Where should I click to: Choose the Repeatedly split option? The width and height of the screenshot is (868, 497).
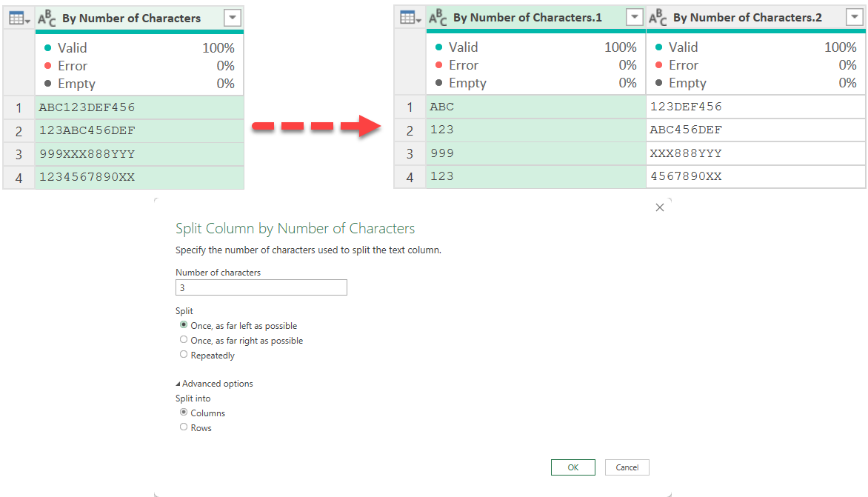pyautogui.click(x=184, y=355)
